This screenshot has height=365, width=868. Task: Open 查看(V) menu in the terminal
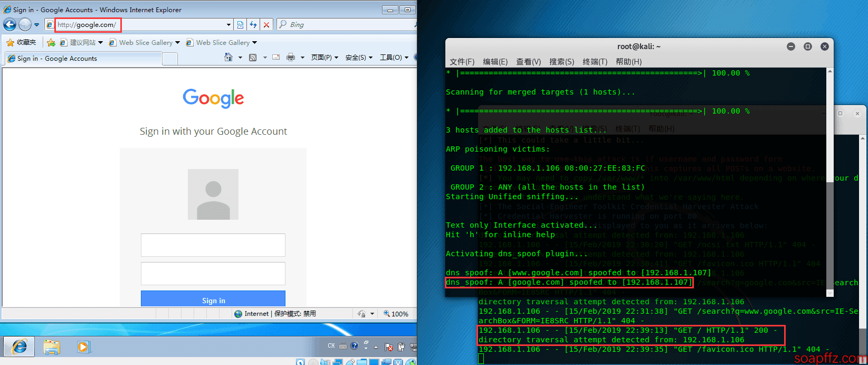[x=529, y=62]
